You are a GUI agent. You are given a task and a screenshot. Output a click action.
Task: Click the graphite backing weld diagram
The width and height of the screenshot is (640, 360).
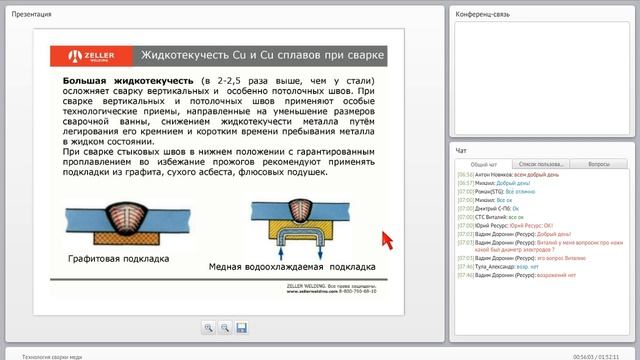[128, 223]
